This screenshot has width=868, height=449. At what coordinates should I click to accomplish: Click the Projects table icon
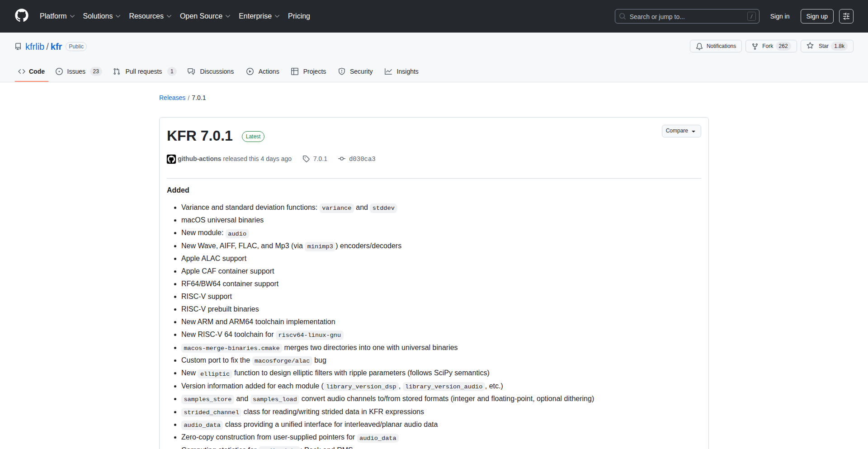coord(295,71)
